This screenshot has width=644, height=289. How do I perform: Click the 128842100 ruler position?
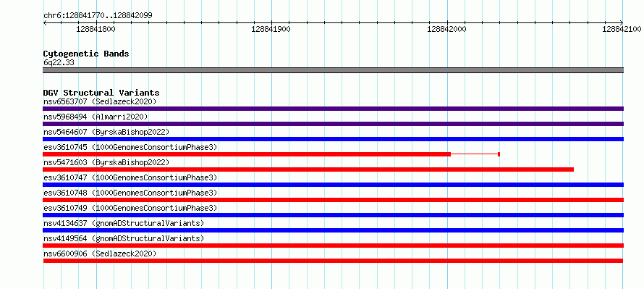(622, 29)
